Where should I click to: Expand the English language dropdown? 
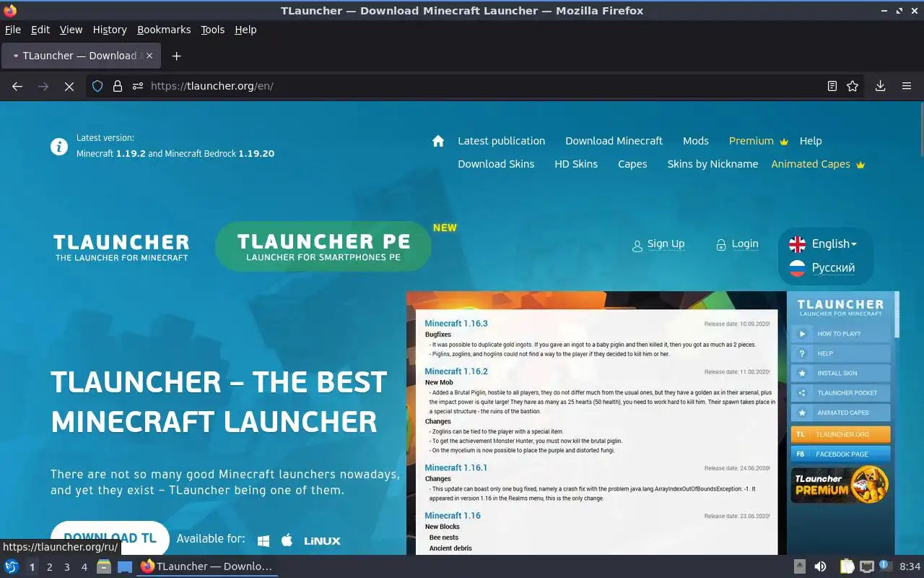coord(834,244)
